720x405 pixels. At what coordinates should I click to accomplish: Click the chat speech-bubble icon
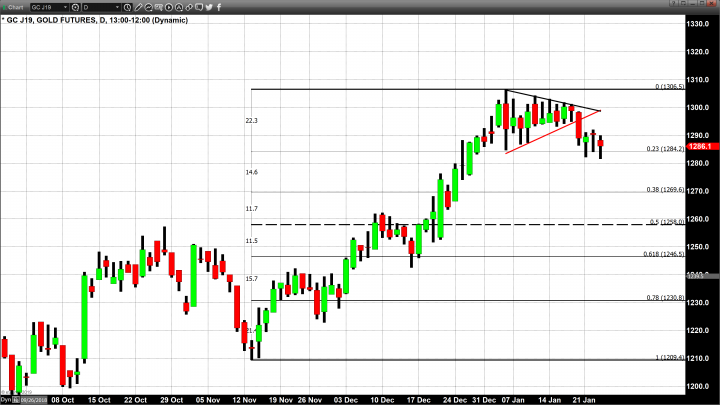pos(199,7)
